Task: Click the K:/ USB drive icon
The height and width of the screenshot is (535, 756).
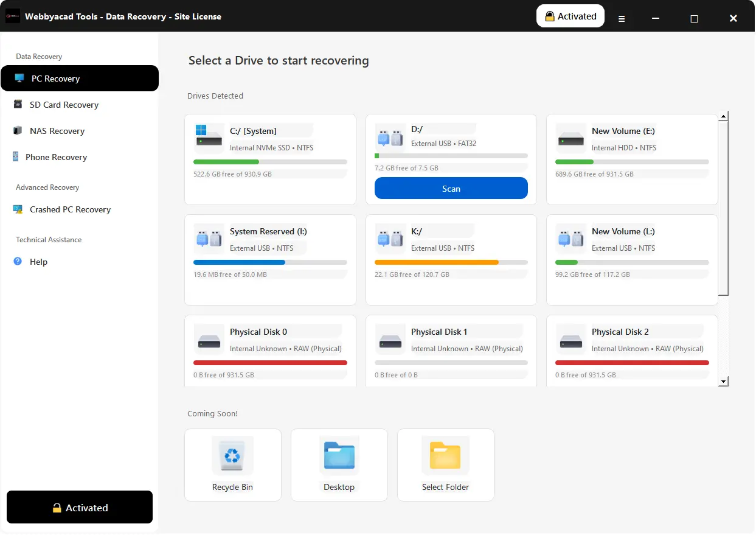Action: [390, 239]
